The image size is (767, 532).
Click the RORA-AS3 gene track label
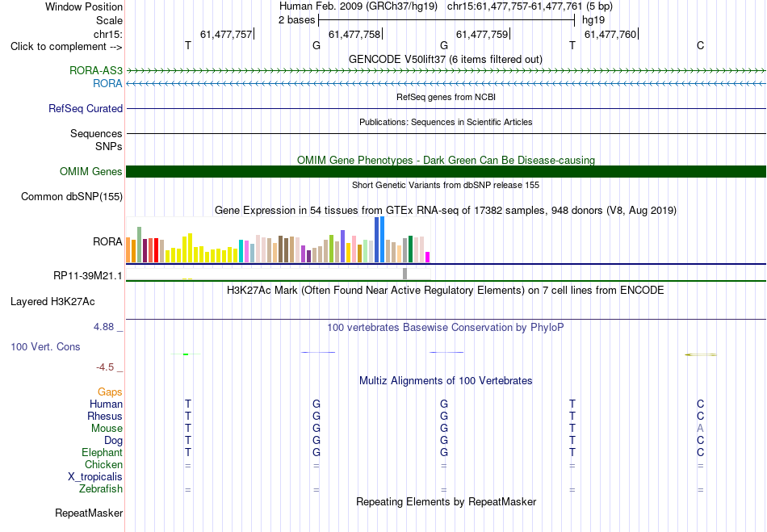click(96, 70)
